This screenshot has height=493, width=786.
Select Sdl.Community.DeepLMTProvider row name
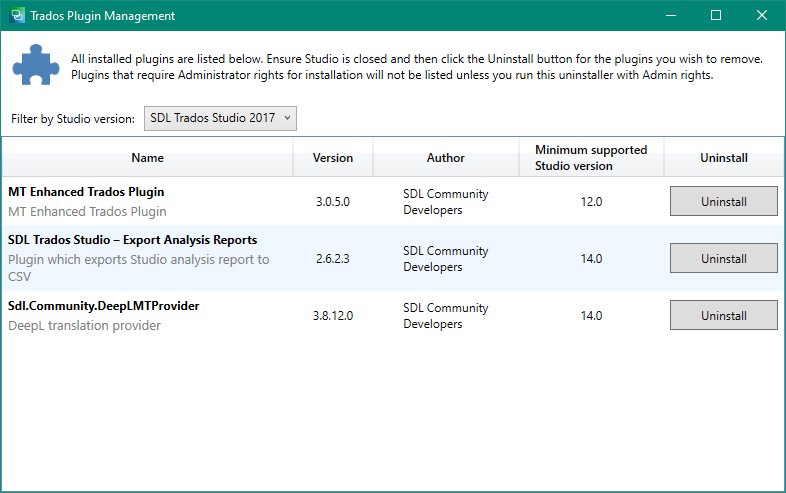point(104,305)
